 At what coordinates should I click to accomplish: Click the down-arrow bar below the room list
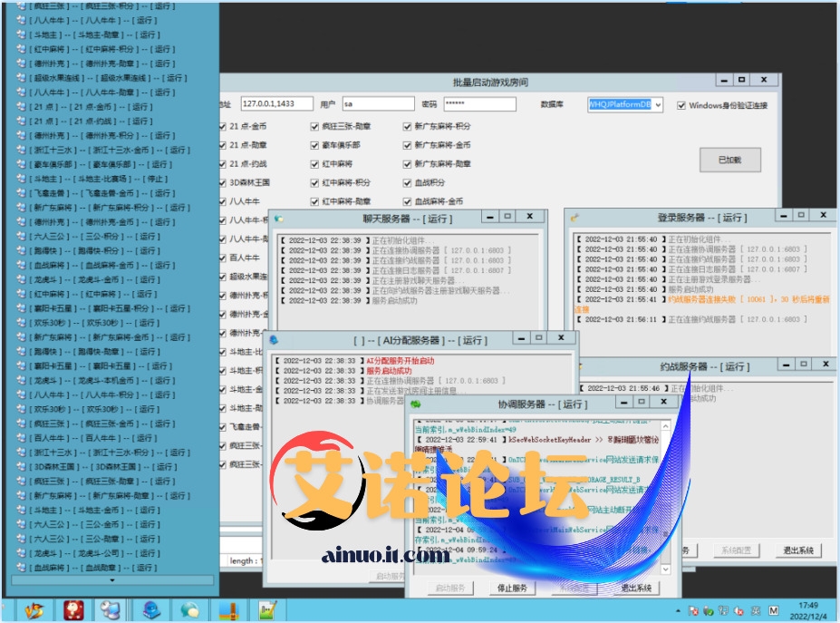[112, 580]
